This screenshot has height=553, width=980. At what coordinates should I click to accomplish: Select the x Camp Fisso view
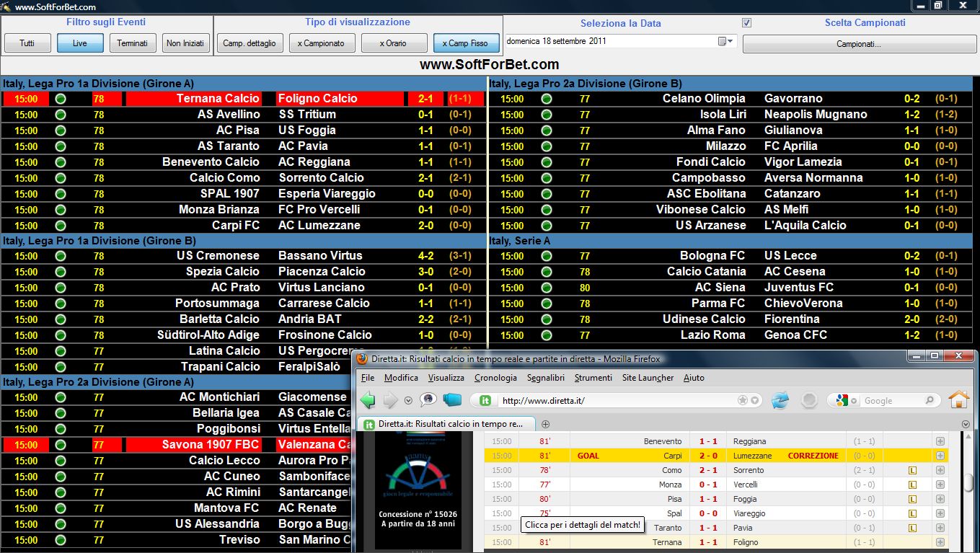coord(466,43)
